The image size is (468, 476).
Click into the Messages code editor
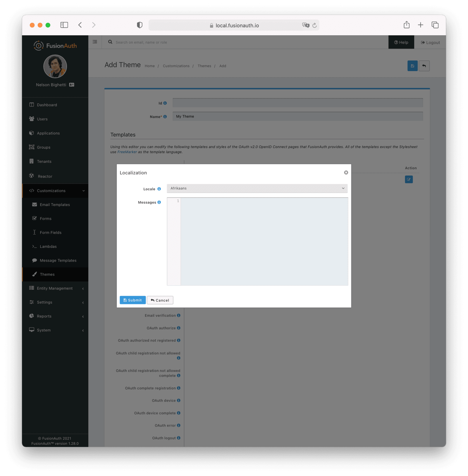coord(264,241)
